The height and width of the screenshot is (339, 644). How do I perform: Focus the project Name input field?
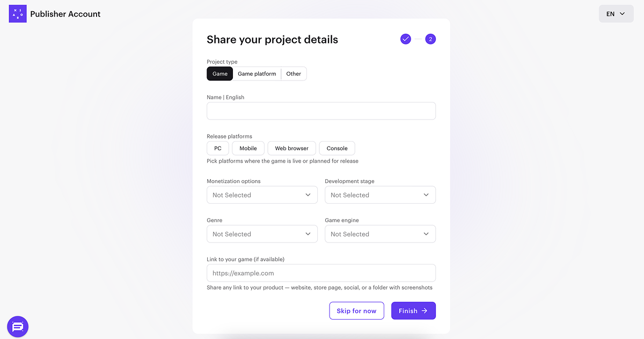pyautogui.click(x=321, y=111)
